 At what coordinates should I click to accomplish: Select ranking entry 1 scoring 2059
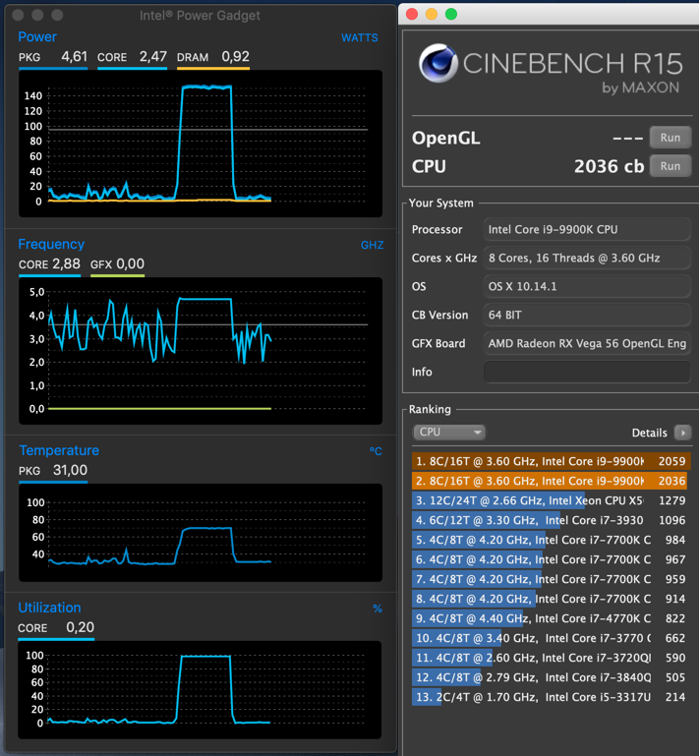click(x=551, y=461)
